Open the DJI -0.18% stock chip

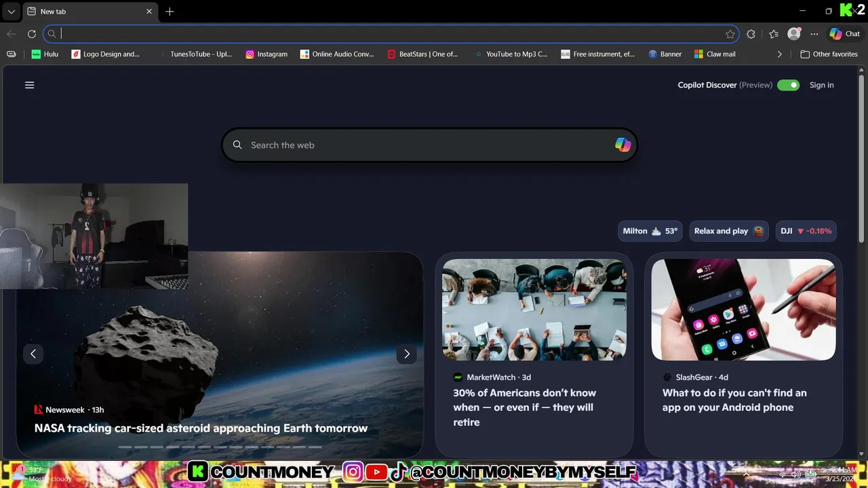click(x=806, y=231)
